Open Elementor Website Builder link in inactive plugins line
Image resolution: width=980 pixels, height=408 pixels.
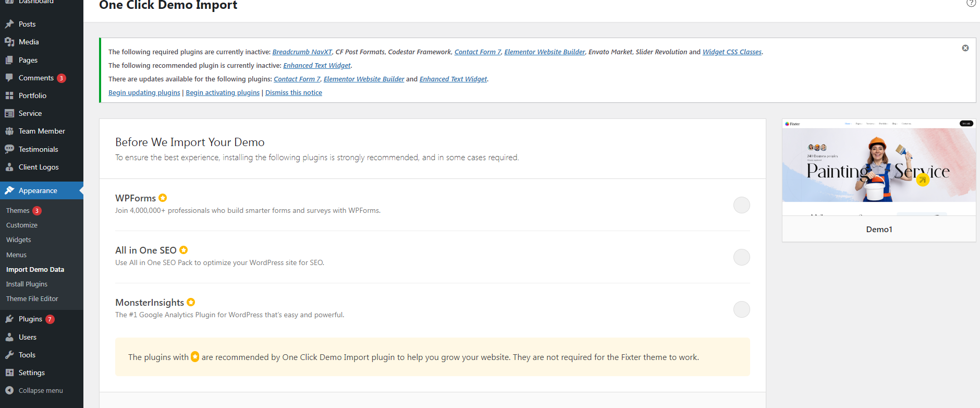coord(545,52)
